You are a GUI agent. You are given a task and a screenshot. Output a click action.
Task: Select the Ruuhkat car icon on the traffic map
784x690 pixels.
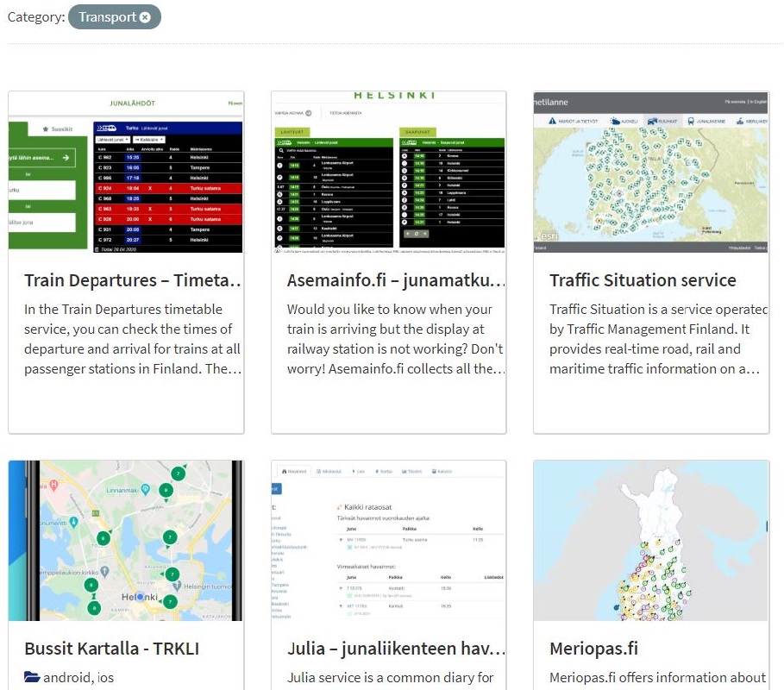[651, 121]
